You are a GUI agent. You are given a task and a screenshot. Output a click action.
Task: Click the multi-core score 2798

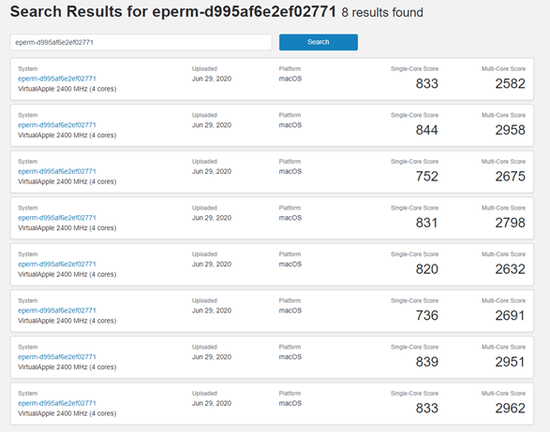pos(510,223)
